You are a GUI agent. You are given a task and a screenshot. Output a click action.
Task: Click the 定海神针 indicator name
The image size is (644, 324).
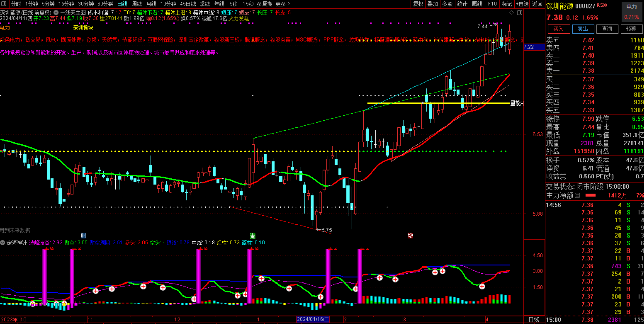(x=16, y=243)
